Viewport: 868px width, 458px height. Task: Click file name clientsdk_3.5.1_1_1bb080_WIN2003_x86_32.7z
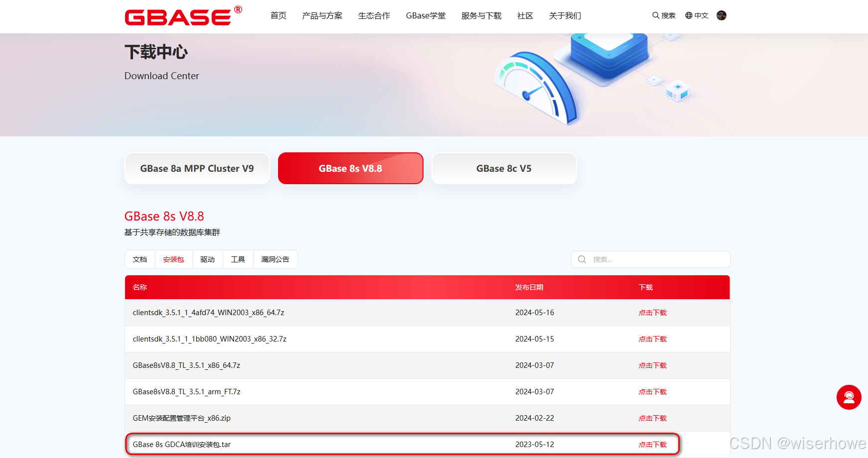point(209,339)
